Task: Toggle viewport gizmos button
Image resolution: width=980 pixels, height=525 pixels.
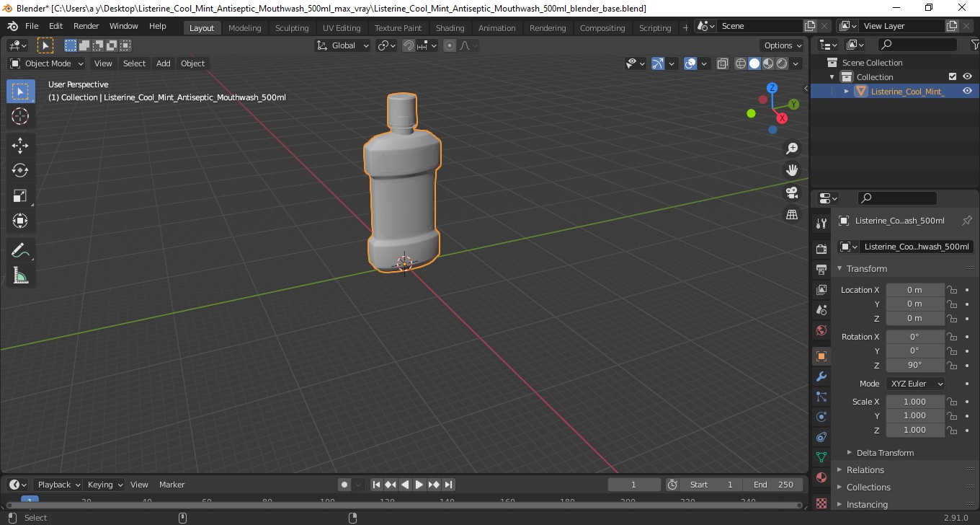Action: [x=658, y=63]
